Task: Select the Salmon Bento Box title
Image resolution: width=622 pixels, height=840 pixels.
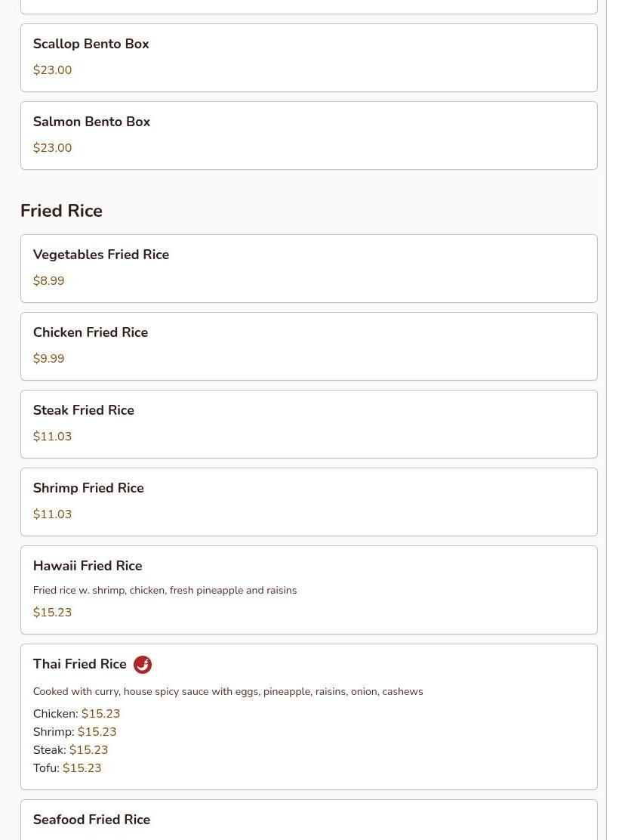Action: [x=91, y=122]
